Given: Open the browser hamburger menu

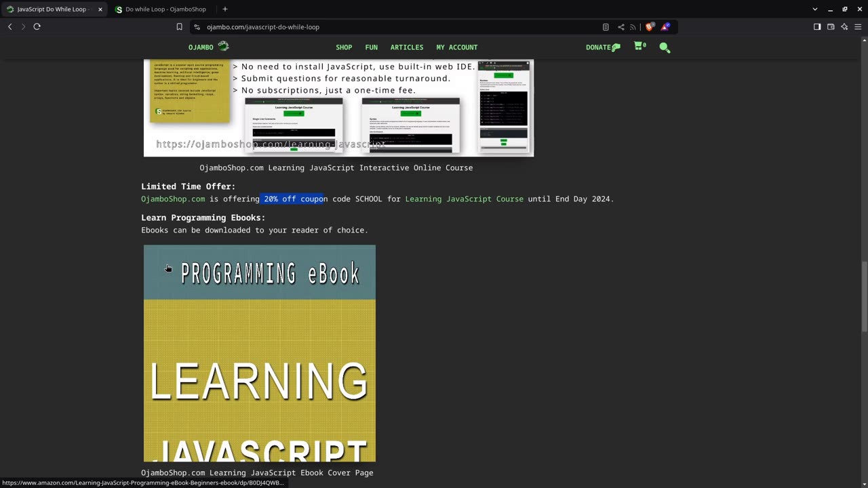Looking at the screenshot, I should (x=858, y=27).
